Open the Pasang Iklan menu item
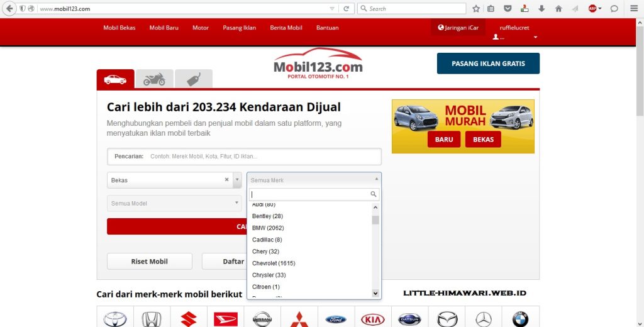The width and height of the screenshot is (644, 327). 240,28
